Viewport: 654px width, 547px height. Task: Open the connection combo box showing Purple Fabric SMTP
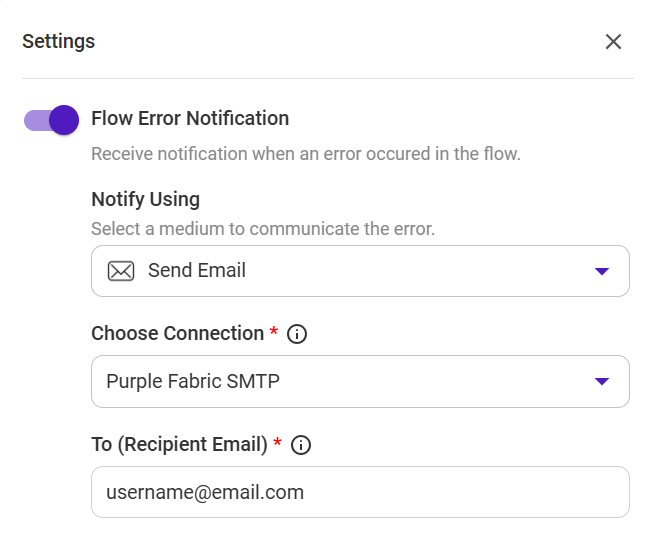(350, 381)
